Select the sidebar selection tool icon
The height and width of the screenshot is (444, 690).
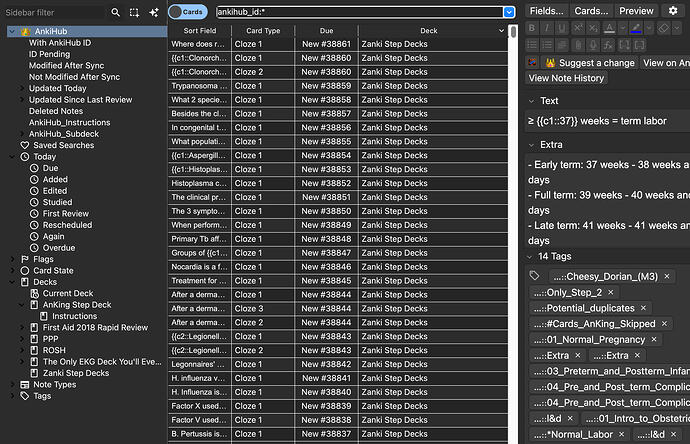tap(134, 12)
